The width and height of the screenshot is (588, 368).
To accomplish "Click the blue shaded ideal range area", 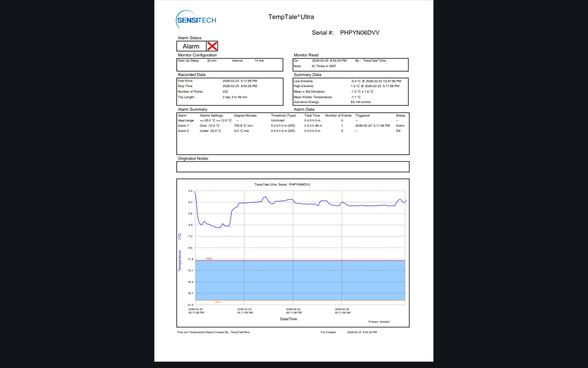I will pos(300,280).
